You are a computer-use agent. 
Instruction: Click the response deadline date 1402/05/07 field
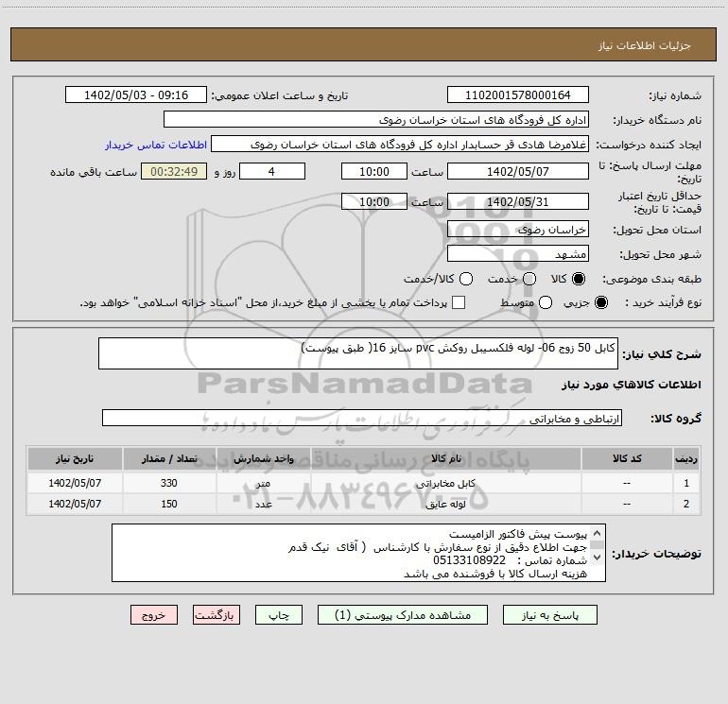point(518,171)
